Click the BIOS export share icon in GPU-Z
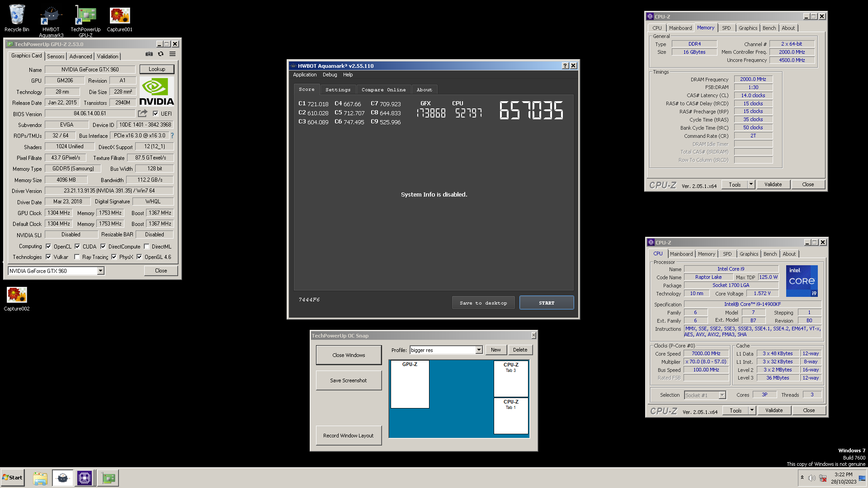The image size is (868, 488). pos(143,113)
